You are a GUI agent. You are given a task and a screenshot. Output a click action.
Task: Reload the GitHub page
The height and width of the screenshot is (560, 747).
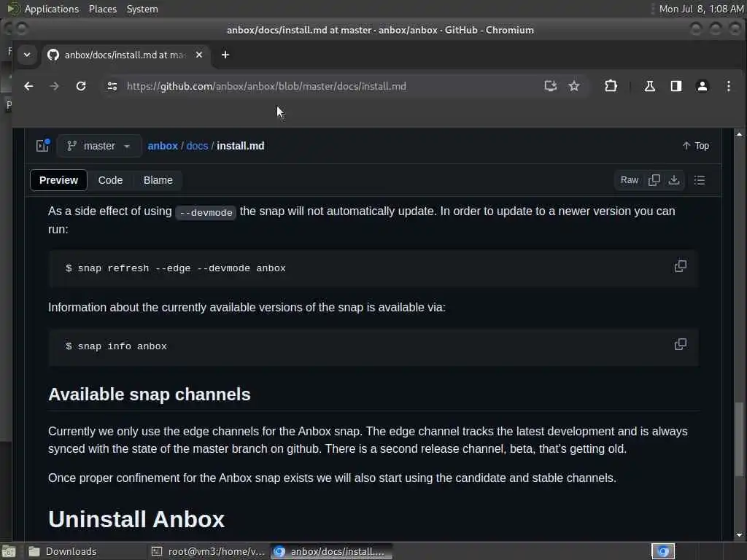pos(81,86)
